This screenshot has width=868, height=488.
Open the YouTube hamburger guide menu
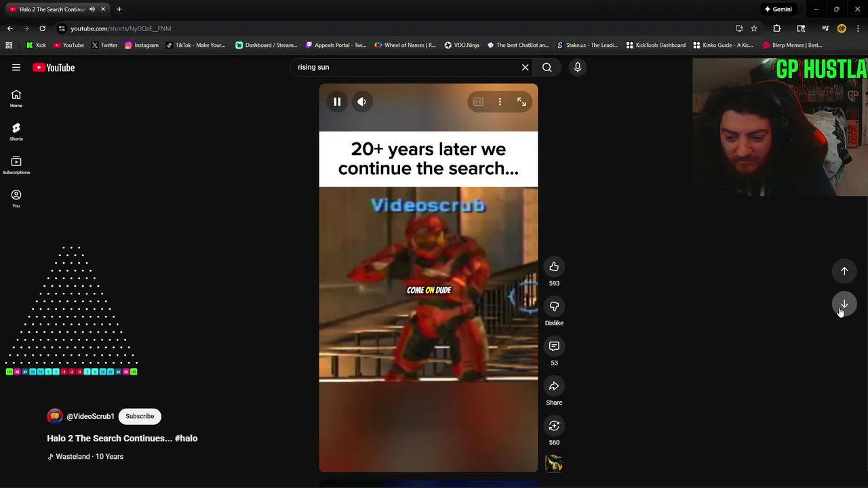[16, 67]
